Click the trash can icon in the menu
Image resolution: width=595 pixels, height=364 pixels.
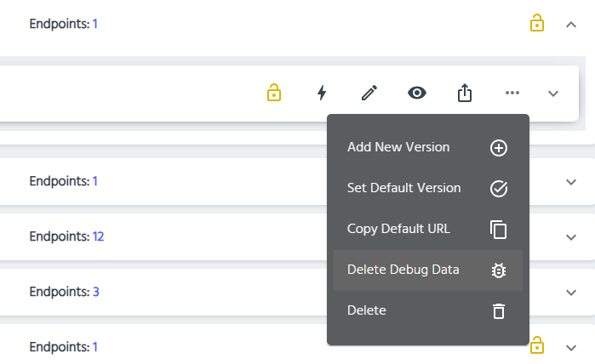pyautogui.click(x=499, y=311)
